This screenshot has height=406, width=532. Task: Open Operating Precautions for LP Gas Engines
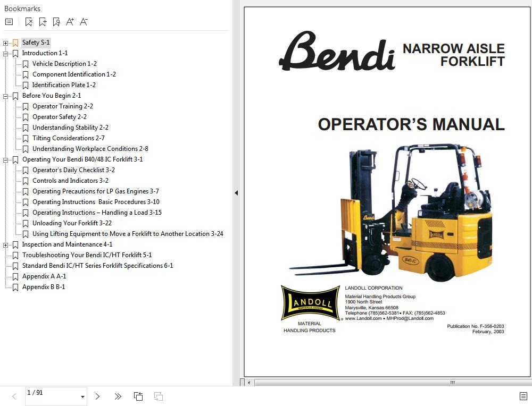(96, 191)
